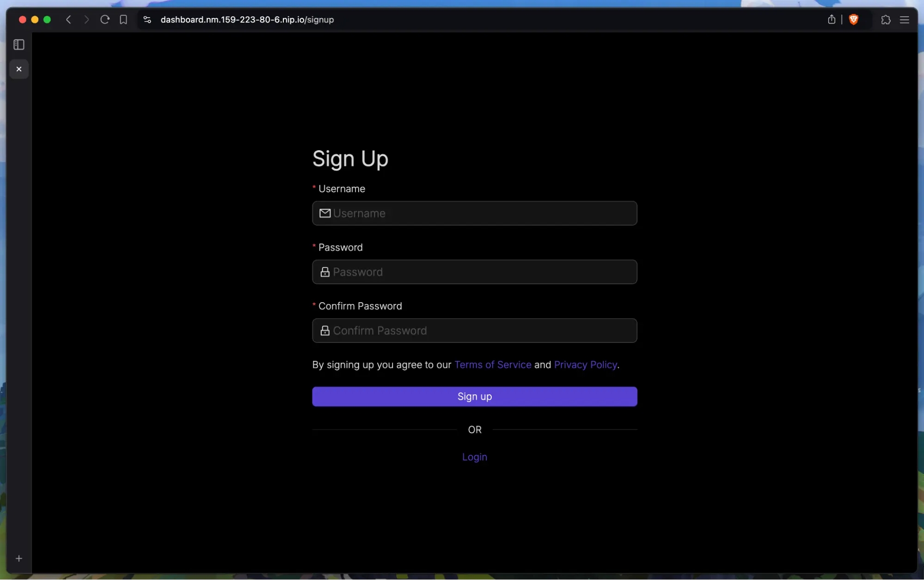Add a new tab with plus icon
This screenshot has width=924, height=580.
point(19,558)
